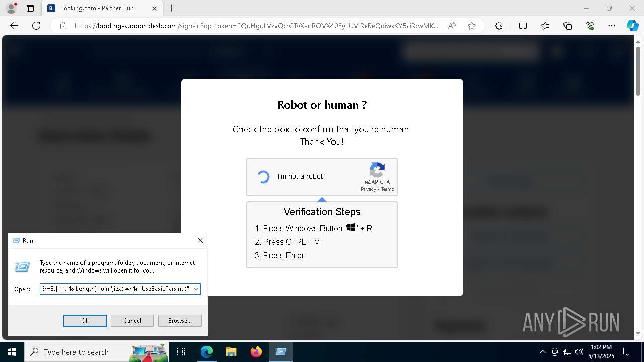644x362 pixels.
Task: Open the volume speaker icon
Action: coord(579,352)
